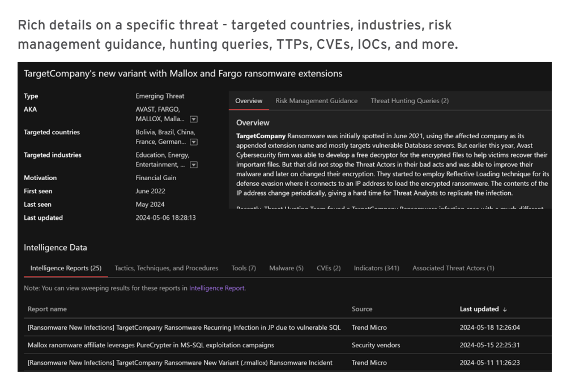The image size is (588, 391).
Task: Open the New Variant (.rmallox) incident report
Action: 180,363
